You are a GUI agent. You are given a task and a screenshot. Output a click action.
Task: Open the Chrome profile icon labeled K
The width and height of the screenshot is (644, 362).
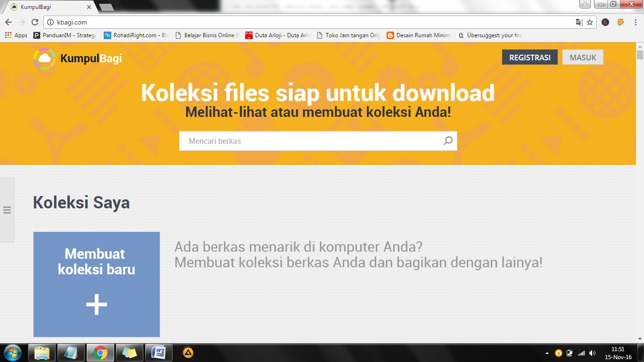click(x=605, y=22)
